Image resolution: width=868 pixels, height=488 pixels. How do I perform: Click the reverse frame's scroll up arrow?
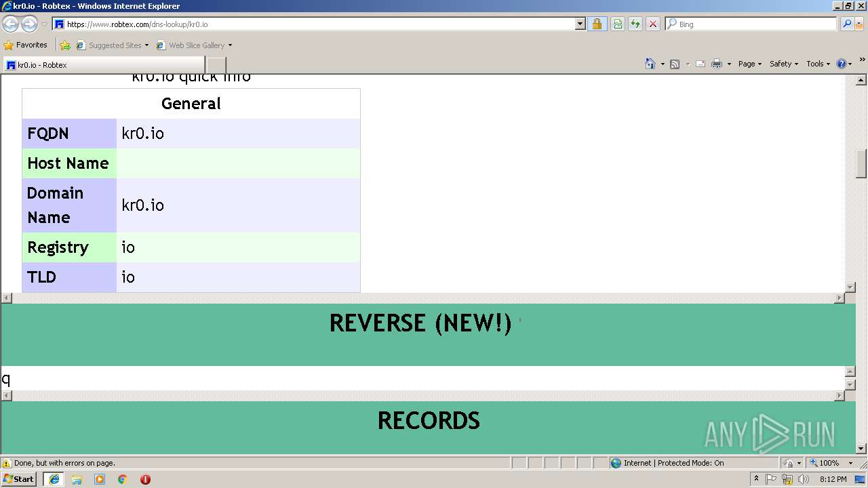point(850,371)
